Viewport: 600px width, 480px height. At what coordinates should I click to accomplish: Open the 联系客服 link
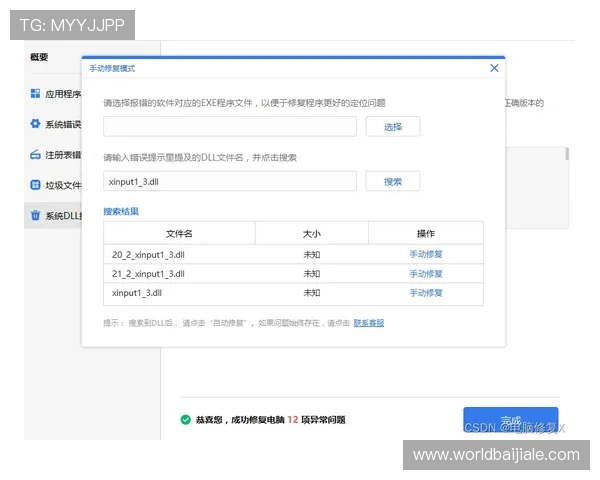pyautogui.click(x=368, y=323)
